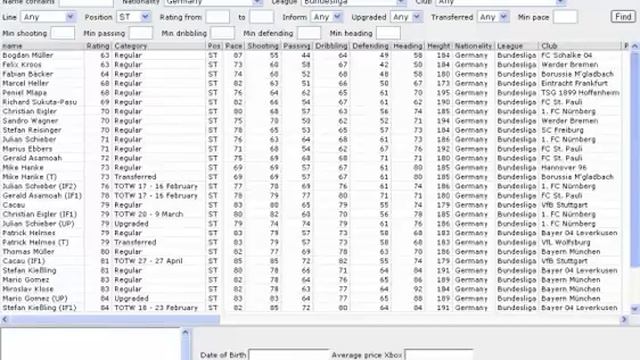Click the Min dribbling input field

pos(222,33)
